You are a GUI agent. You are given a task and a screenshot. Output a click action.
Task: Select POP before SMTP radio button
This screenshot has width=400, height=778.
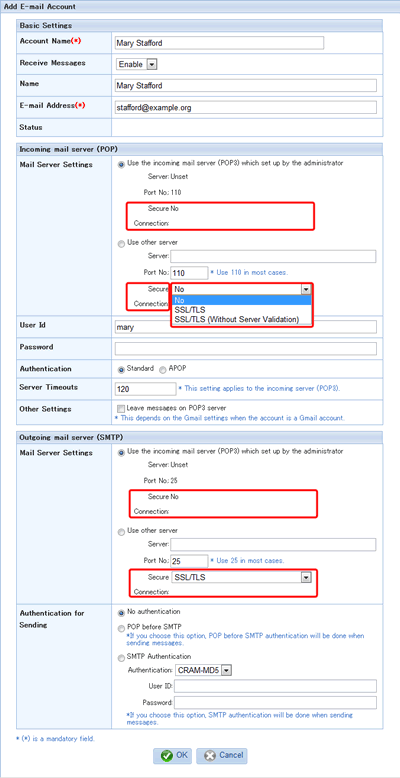tap(121, 628)
